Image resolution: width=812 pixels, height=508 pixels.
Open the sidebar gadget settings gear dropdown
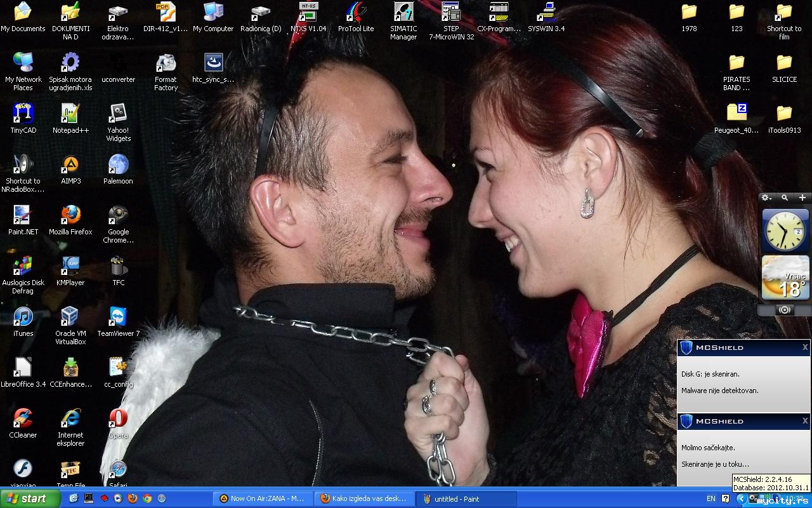[767, 198]
